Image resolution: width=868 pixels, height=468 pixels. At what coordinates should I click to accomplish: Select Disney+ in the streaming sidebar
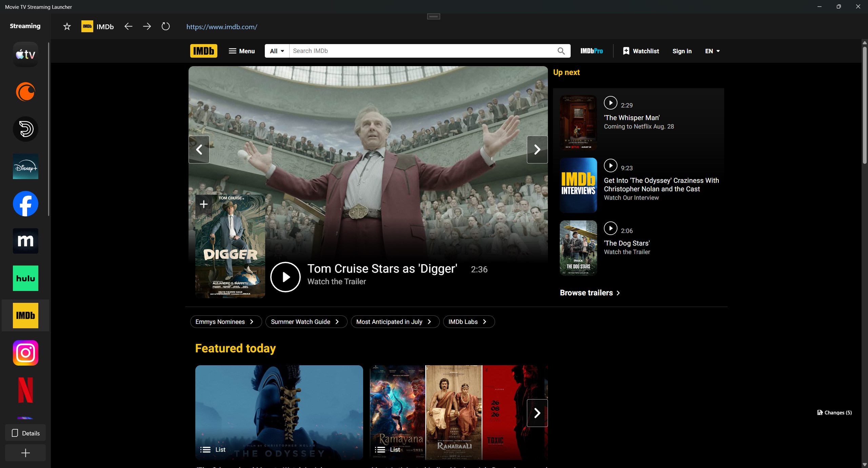click(x=25, y=166)
